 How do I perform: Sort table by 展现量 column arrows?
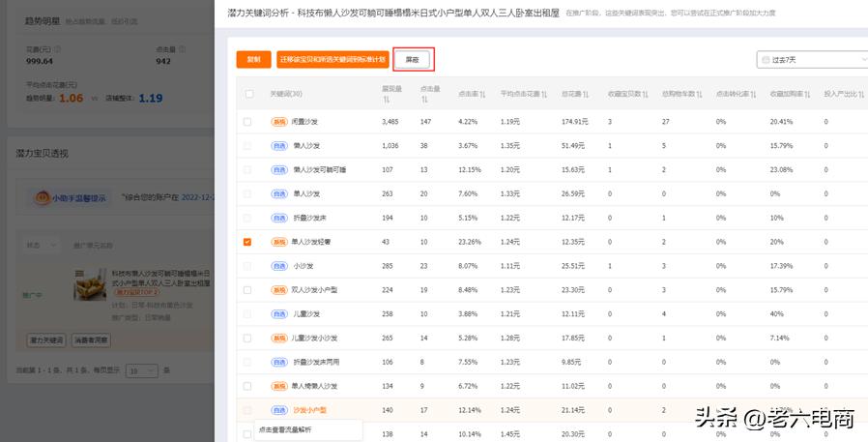[386, 100]
